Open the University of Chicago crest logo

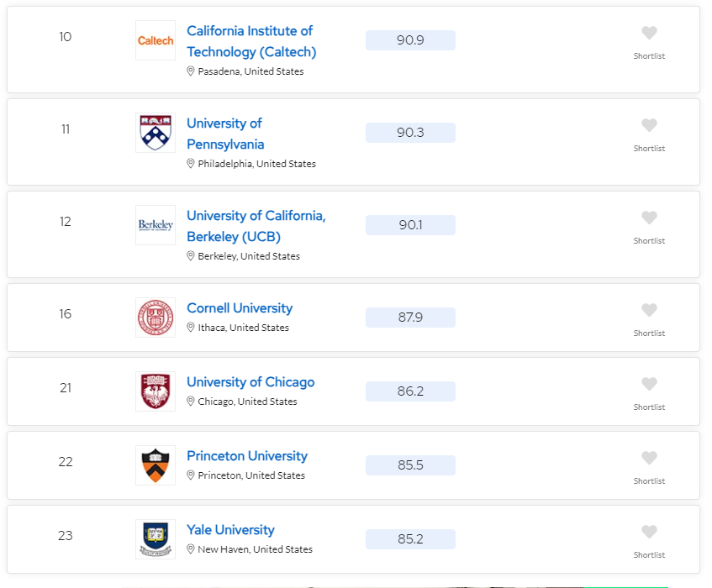[156, 391]
